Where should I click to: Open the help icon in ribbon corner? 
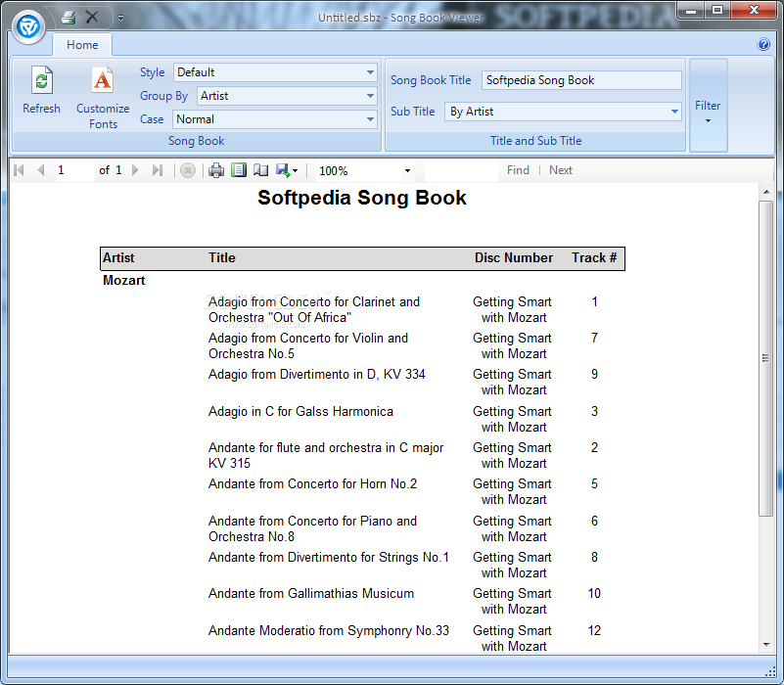coord(763,44)
